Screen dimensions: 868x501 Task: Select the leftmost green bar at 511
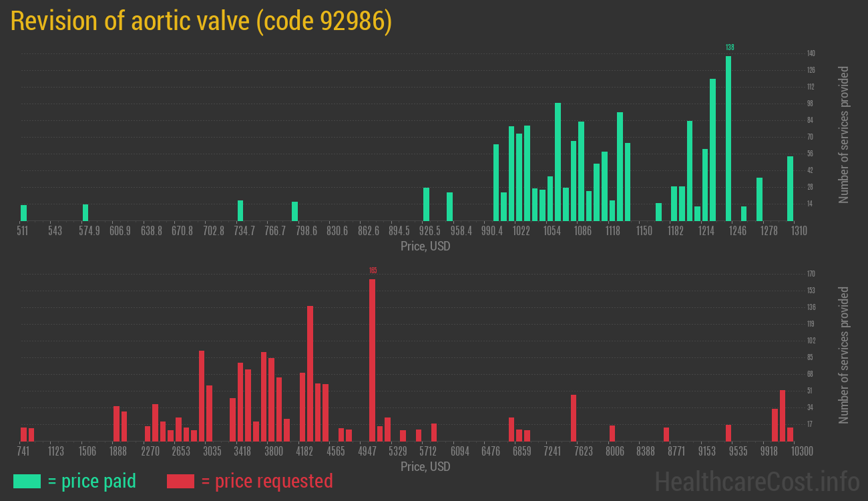click(x=24, y=212)
